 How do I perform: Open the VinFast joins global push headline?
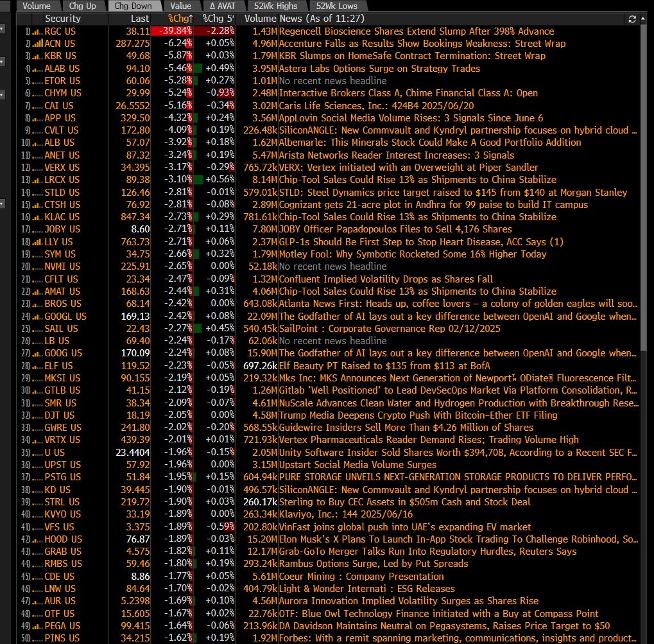(x=405, y=527)
